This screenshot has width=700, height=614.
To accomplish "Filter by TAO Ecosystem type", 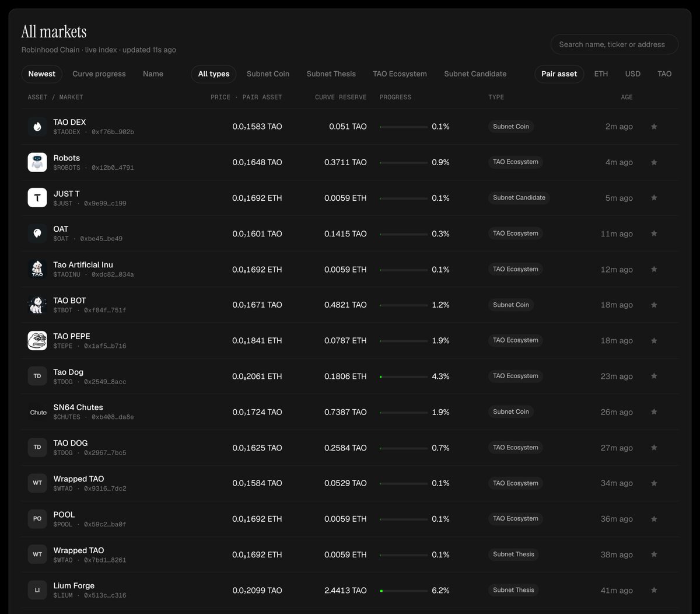I will pos(400,74).
